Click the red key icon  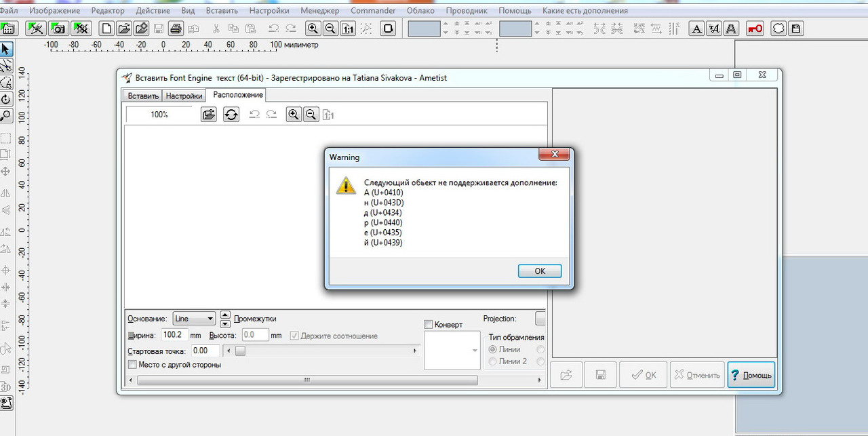[755, 28]
